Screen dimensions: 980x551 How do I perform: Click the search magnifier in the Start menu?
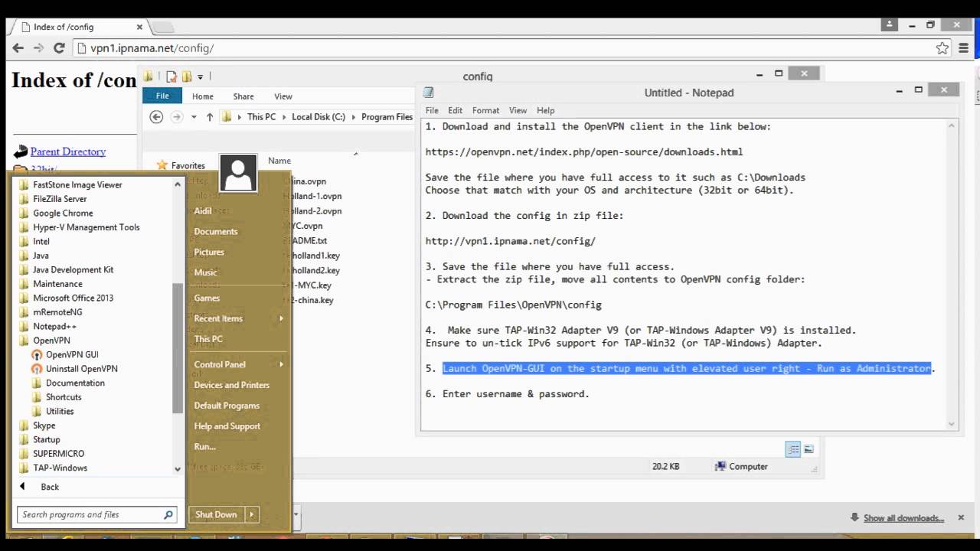coord(168,515)
